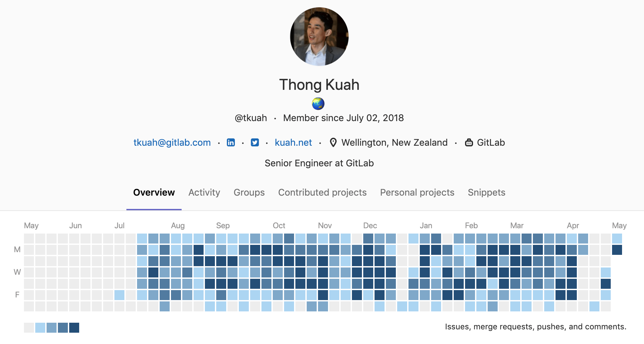Screen dimensions: 644x344
Task: Open the Snippets tab
Action: 486,193
